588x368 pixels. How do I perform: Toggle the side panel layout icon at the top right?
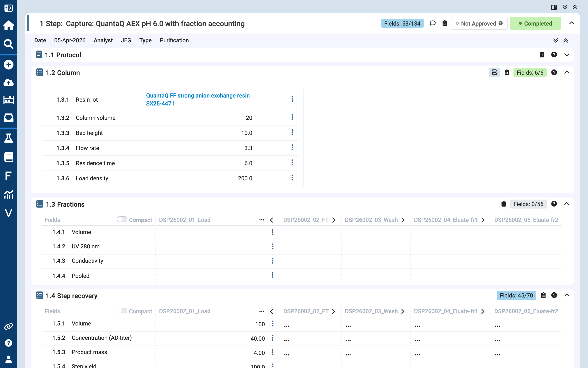tap(554, 7)
